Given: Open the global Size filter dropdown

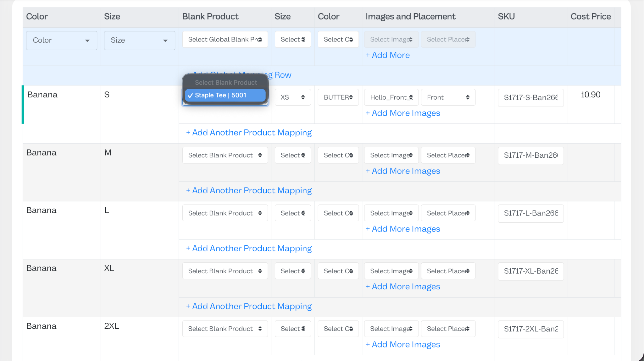Looking at the screenshot, I should tap(140, 41).
